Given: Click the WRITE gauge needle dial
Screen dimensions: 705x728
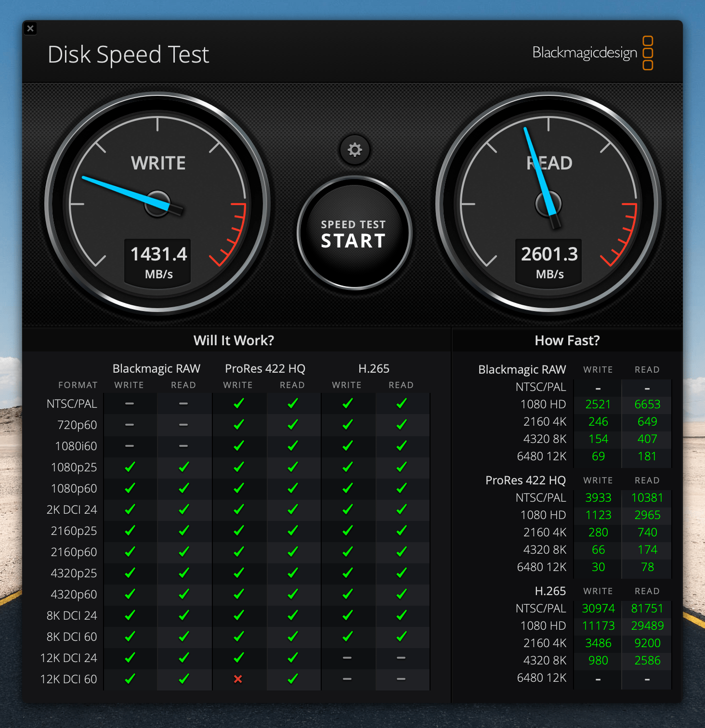Looking at the screenshot, I should click(x=157, y=203).
